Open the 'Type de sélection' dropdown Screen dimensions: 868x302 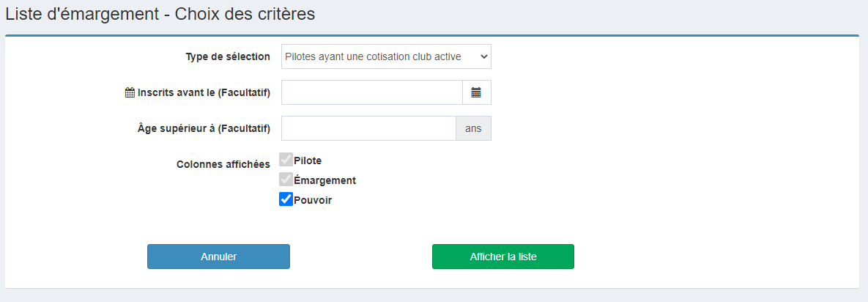tap(386, 56)
